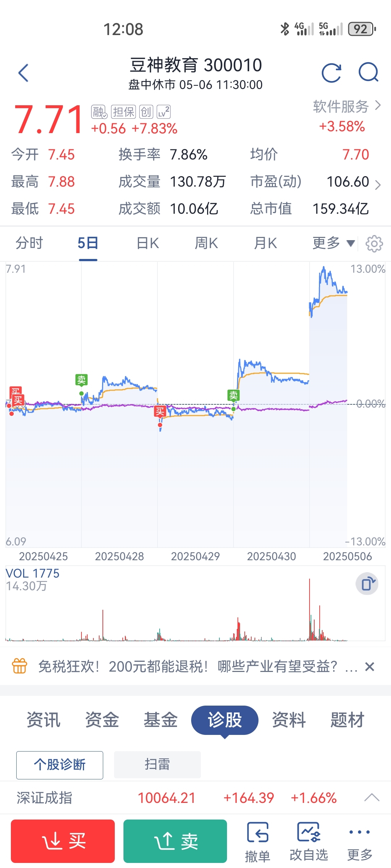The width and height of the screenshot is (391, 868).
Task: Switch to the 分时 chart tab
Action: (x=29, y=243)
